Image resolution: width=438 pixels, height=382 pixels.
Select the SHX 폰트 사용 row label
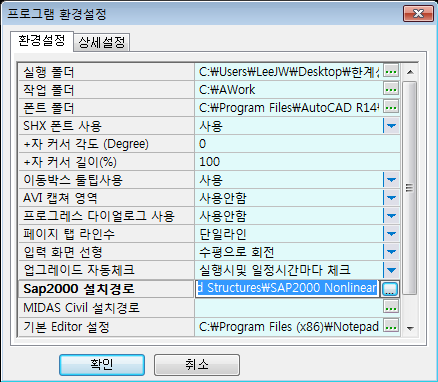(106, 126)
